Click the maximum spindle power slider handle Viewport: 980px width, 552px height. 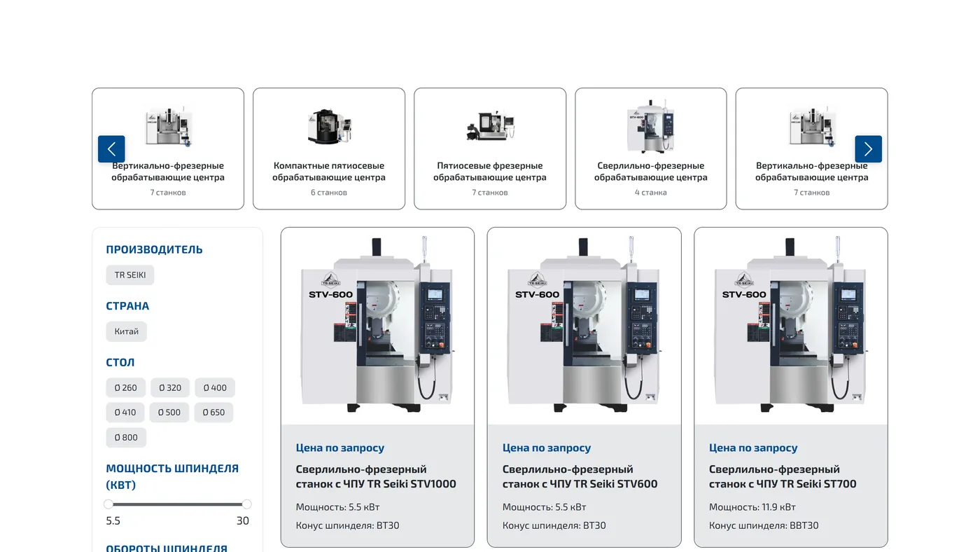[x=246, y=504]
